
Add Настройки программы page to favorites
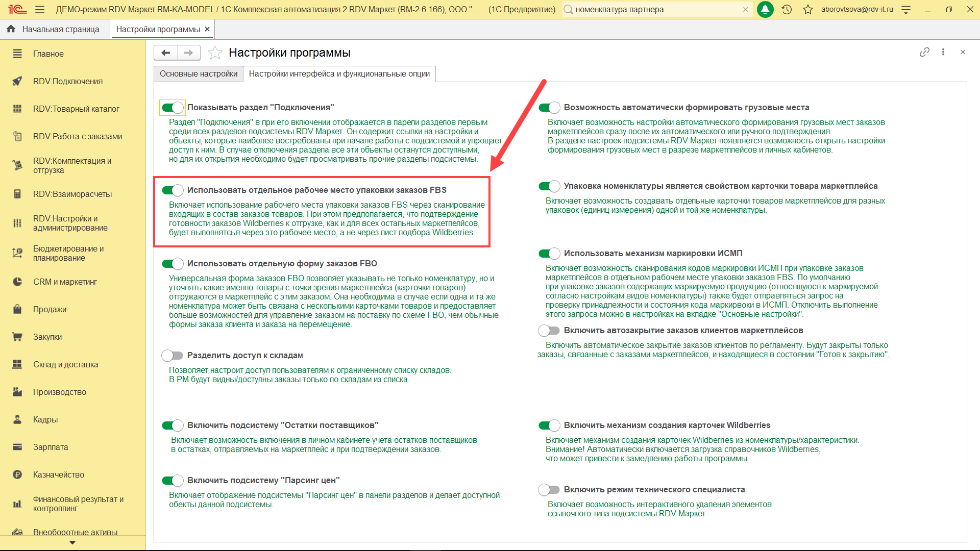[x=215, y=53]
